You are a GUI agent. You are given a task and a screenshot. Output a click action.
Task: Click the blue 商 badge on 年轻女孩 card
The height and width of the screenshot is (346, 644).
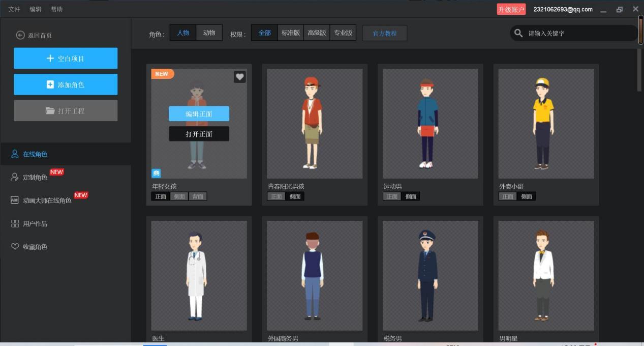[x=156, y=174]
